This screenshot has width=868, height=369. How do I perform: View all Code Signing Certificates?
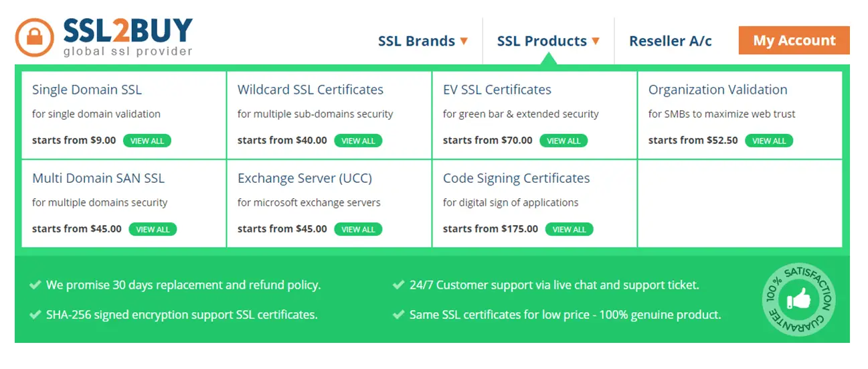click(570, 229)
